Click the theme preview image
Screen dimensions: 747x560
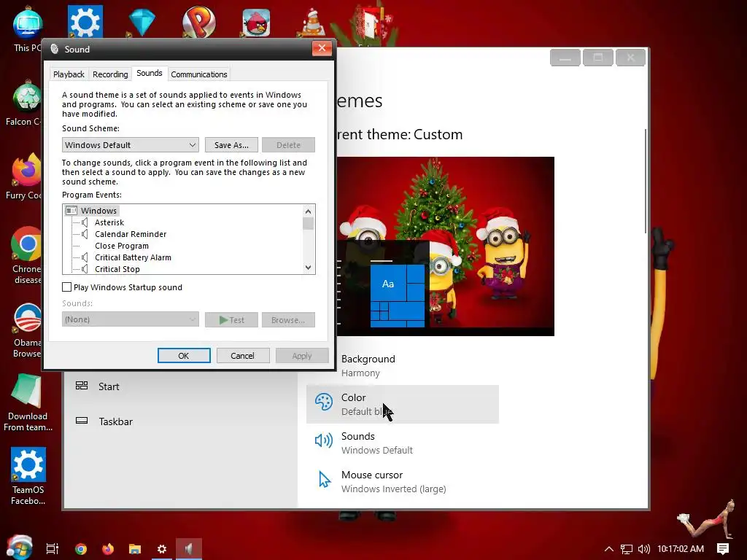point(446,246)
